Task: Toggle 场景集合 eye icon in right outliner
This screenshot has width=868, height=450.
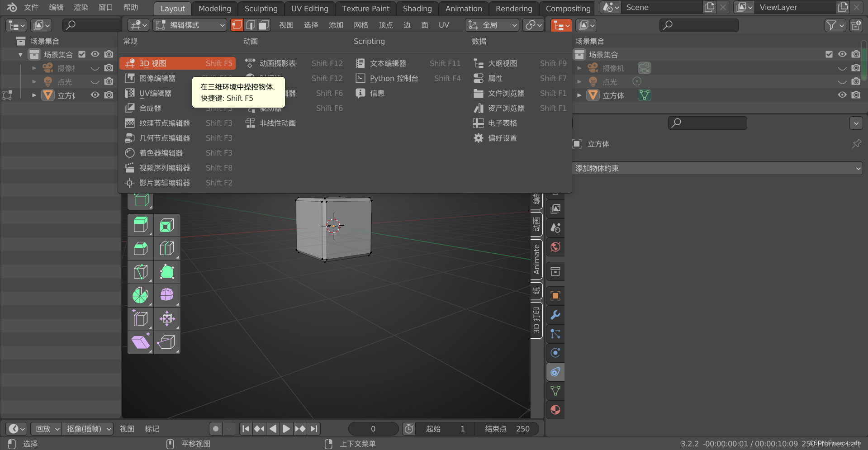Action: [x=842, y=54]
